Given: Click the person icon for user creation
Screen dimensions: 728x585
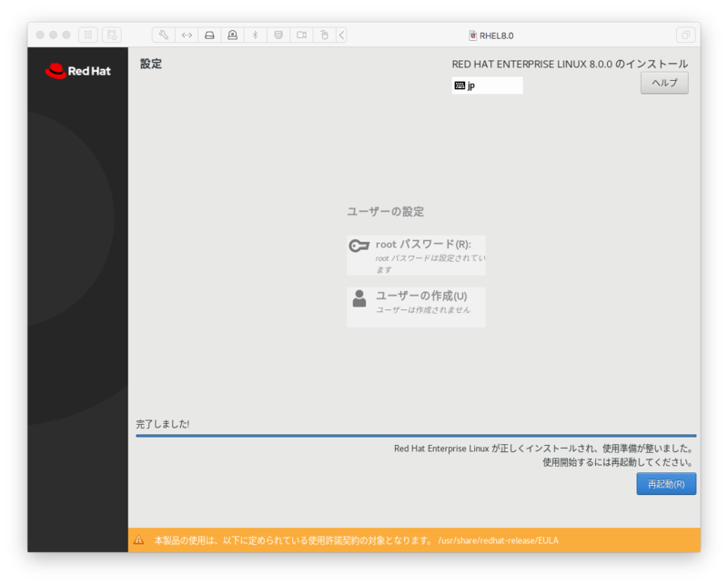Looking at the screenshot, I should (x=359, y=298).
